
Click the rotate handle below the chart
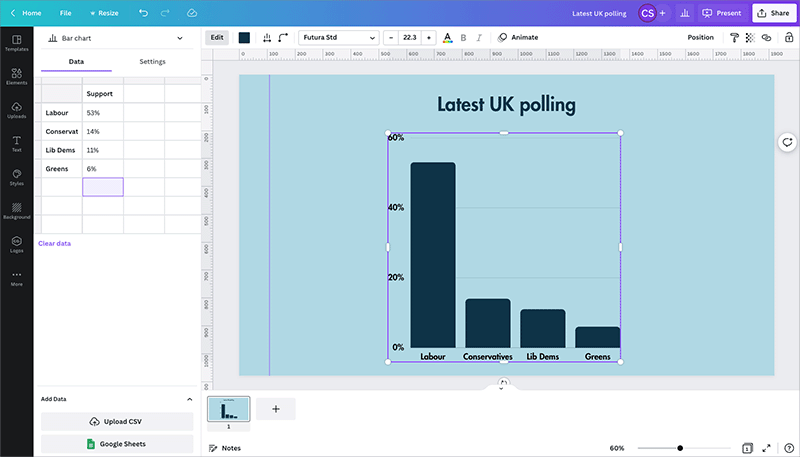504,383
